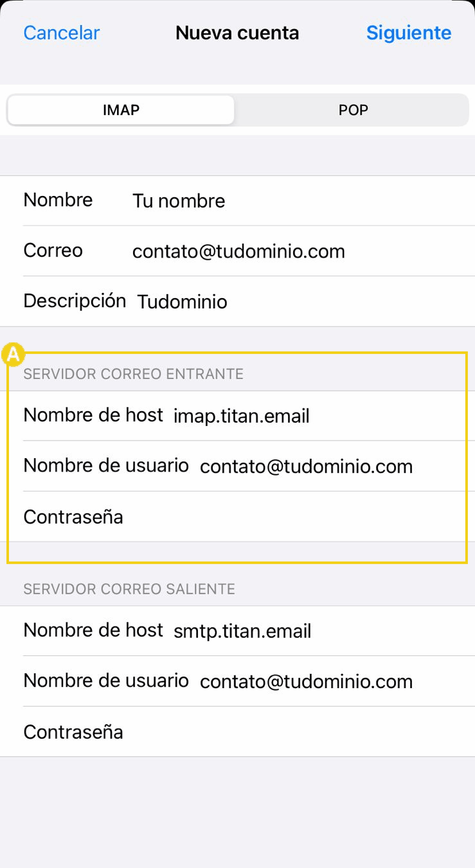
Task: Tap the Correo label
Action: tap(53, 250)
